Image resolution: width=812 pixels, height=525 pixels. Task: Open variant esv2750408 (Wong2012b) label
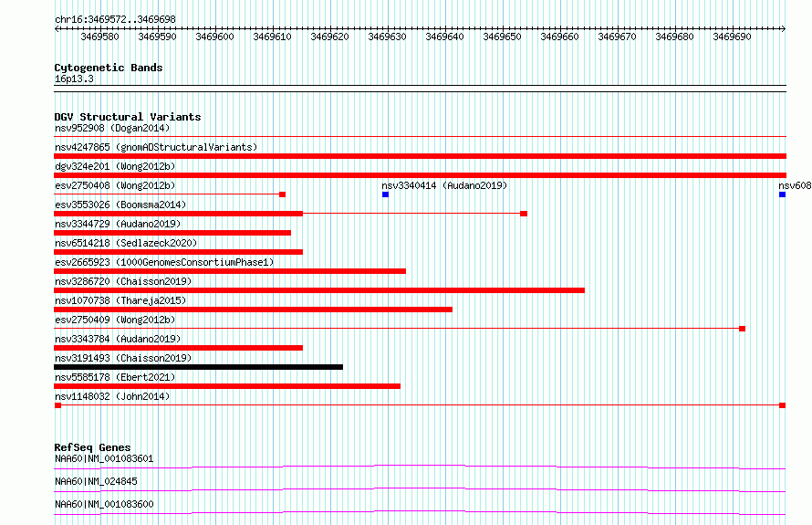(x=115, y=185)
